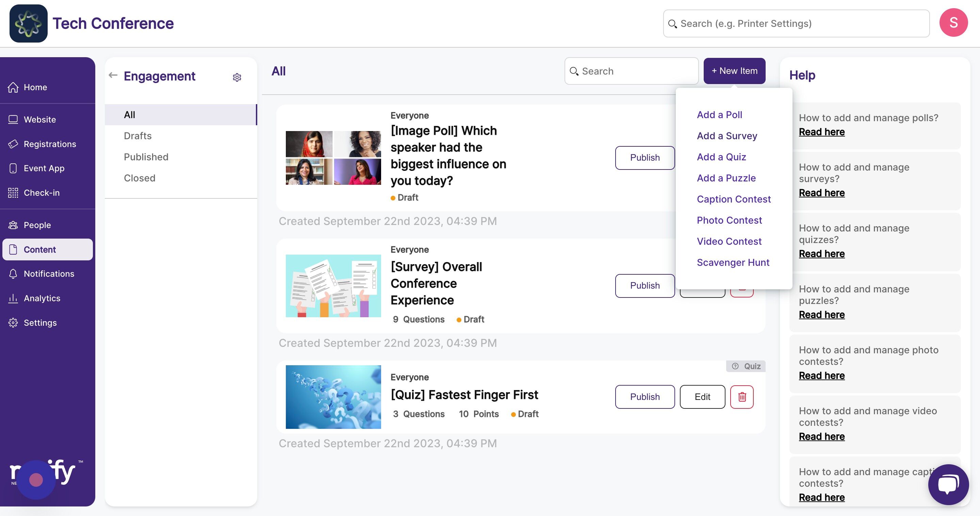Switch to the Drafts filter
Screen dimensions: 980x516
click(x=137, y=136)
